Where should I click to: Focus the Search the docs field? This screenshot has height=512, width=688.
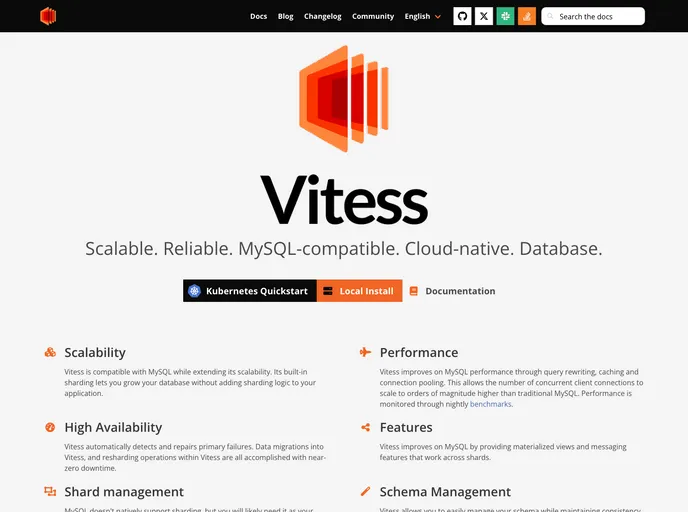pyautogui.click(x=593, y=16)
